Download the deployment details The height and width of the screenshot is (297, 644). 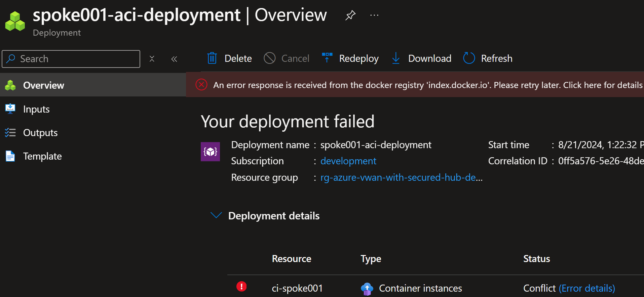[x=421, y=58]
